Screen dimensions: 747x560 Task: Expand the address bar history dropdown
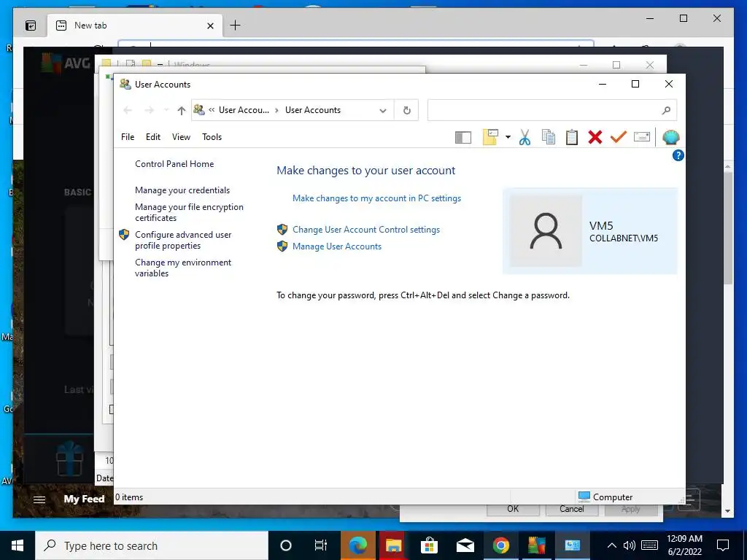click(x=382, y=111)
